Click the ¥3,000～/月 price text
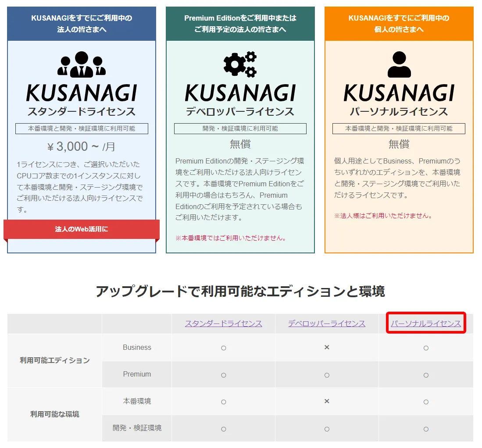Viewport: 482px width, 448px height. [x=82, y=146]
